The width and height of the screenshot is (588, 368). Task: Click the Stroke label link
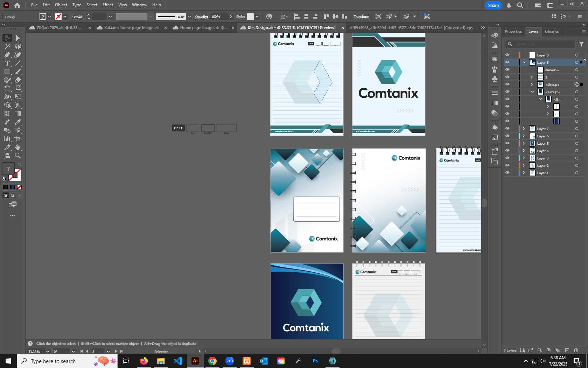[78, 17]
